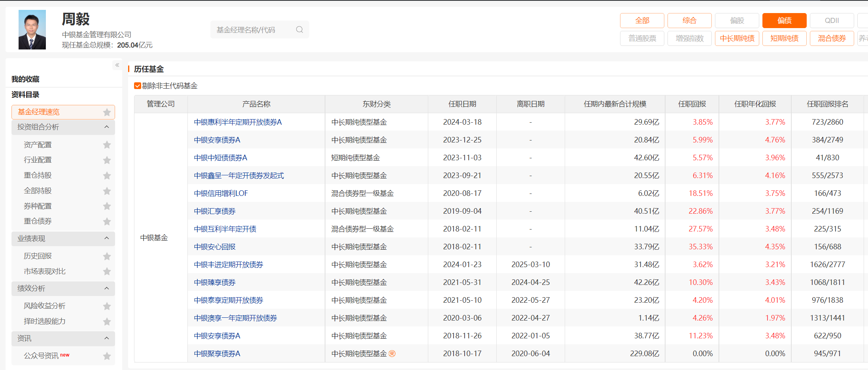Click the search magnifier icon
The width and height of the screenshot is (868, 370).
(x=299, y=29)
